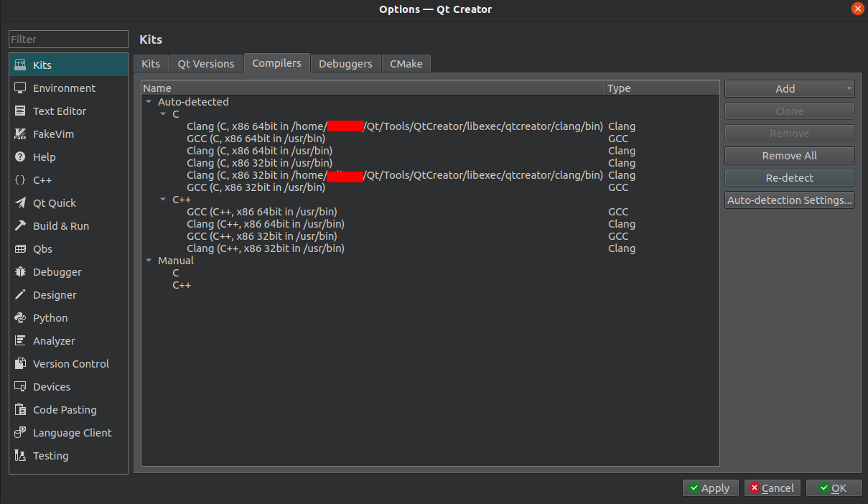Open the Devices category icon
Image resolution: width=868 pixels, height=504 pixels.
(20, 387)
